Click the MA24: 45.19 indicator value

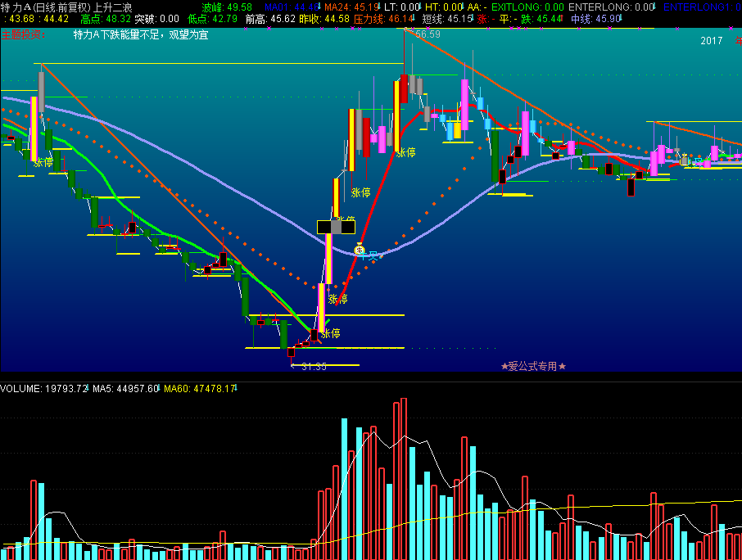(x=351, y=7)
